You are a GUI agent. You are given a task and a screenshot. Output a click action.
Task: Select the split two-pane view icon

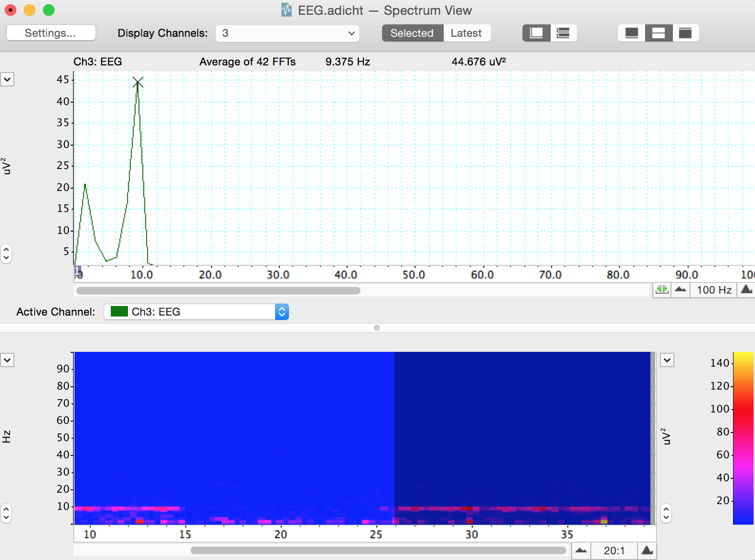click(659, 33)
